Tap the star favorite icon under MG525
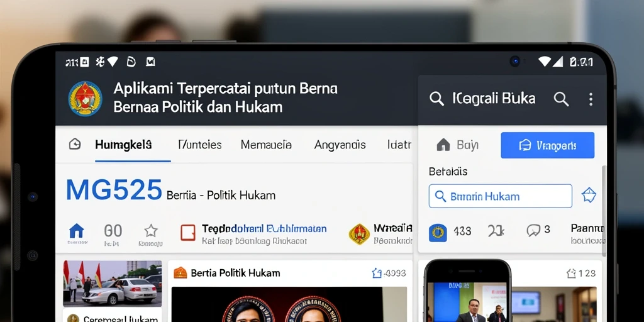The height and width of the screenshot is (322, 644). coord(151,230)
